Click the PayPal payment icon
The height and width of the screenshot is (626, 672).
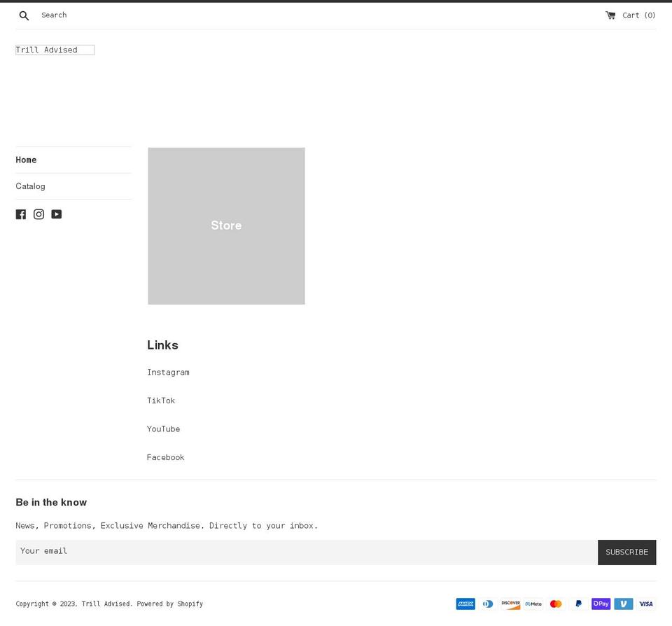(579, 604)
